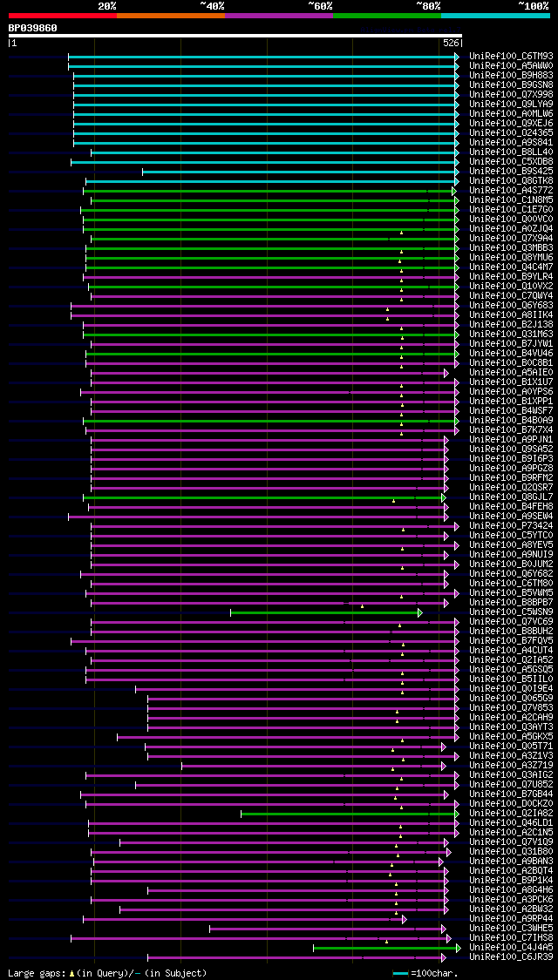Open hit UniRef100_Q7X998
This screenshot has width=558, height=980.
click(511, 94)
